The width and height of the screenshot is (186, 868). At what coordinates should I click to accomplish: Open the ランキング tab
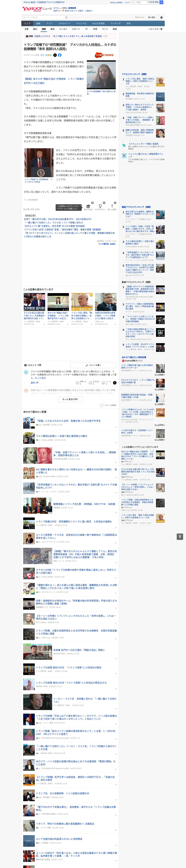(x=115, y=23)
